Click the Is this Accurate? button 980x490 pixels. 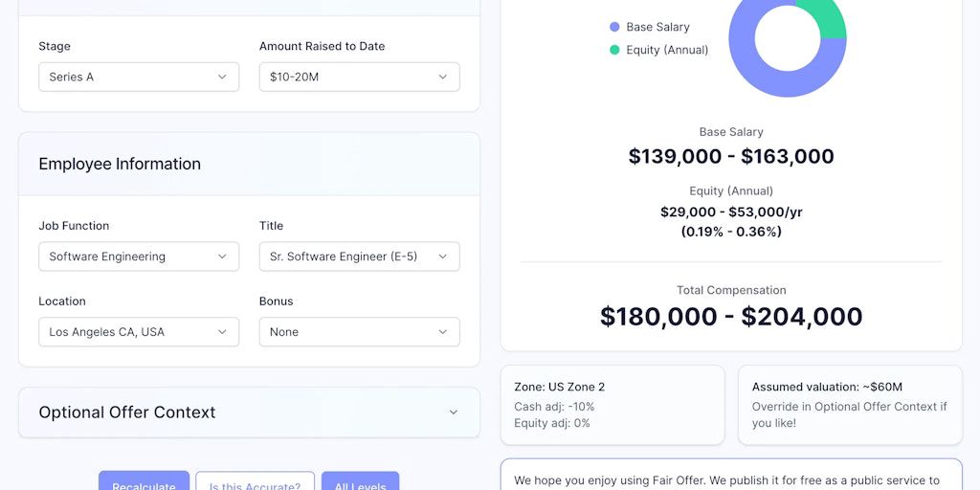tap(255, 483)
